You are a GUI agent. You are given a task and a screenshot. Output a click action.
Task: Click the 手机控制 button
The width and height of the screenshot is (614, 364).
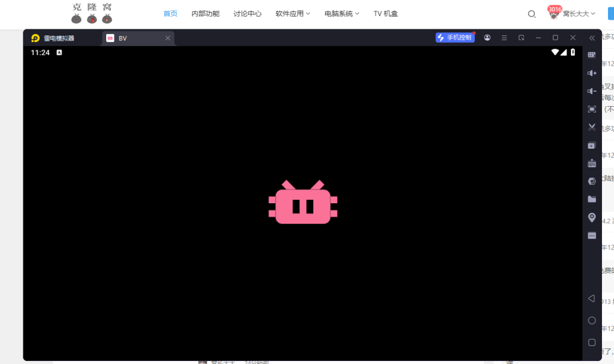pos(455,38)
